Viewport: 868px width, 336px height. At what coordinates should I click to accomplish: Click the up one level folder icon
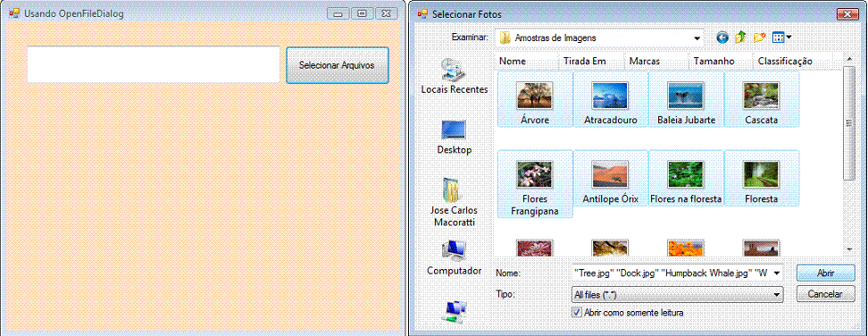tap(740, 38)
